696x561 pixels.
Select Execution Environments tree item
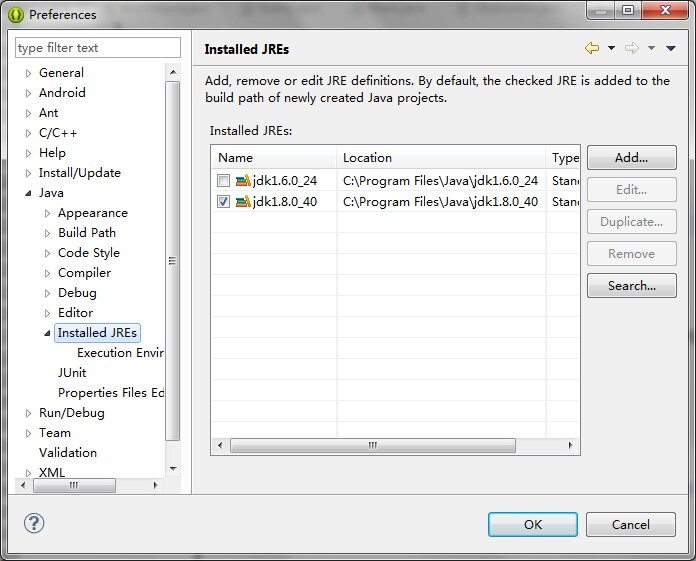coord(120,353)
